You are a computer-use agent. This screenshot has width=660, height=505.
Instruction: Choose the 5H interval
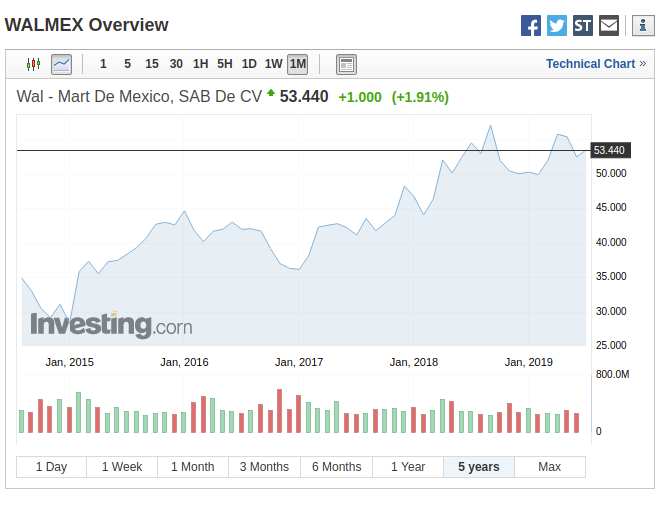click(x=225, y=64)
